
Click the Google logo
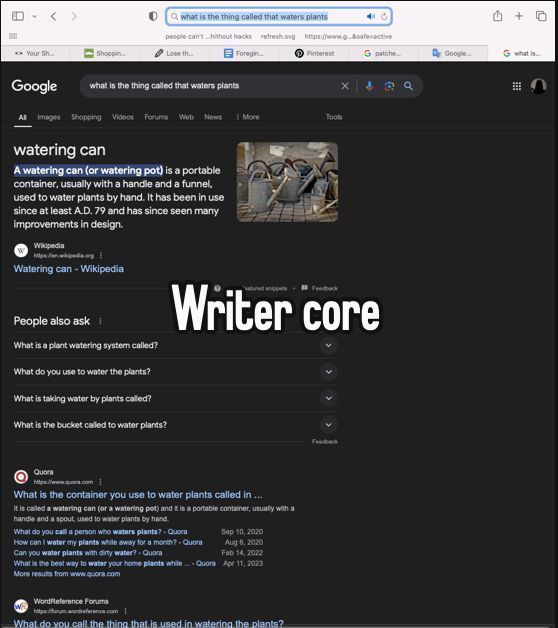pos(34,86)
